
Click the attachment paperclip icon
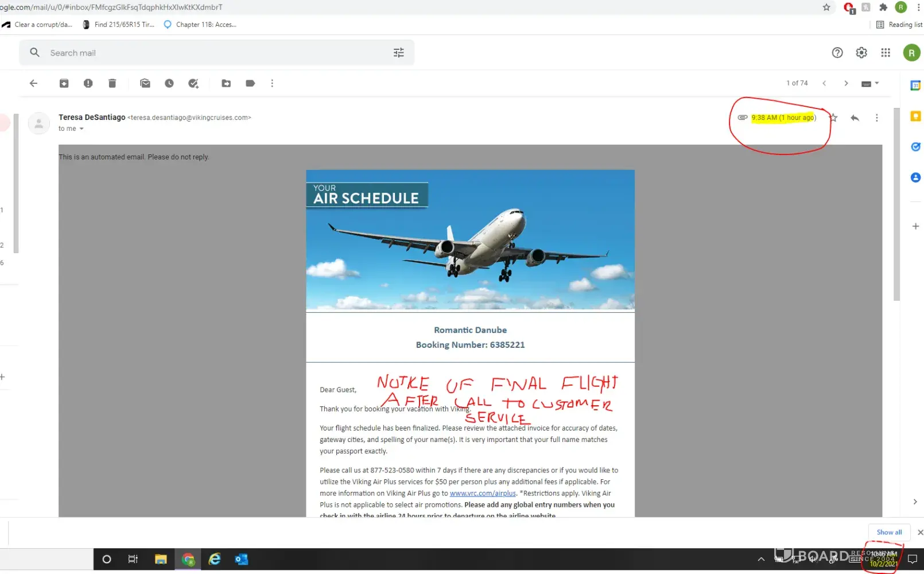743,117
